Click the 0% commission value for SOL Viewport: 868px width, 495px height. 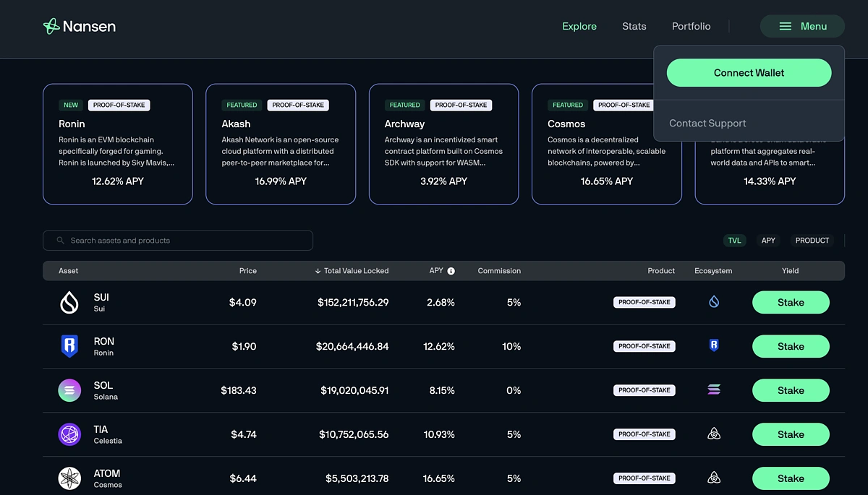[514, 390]
